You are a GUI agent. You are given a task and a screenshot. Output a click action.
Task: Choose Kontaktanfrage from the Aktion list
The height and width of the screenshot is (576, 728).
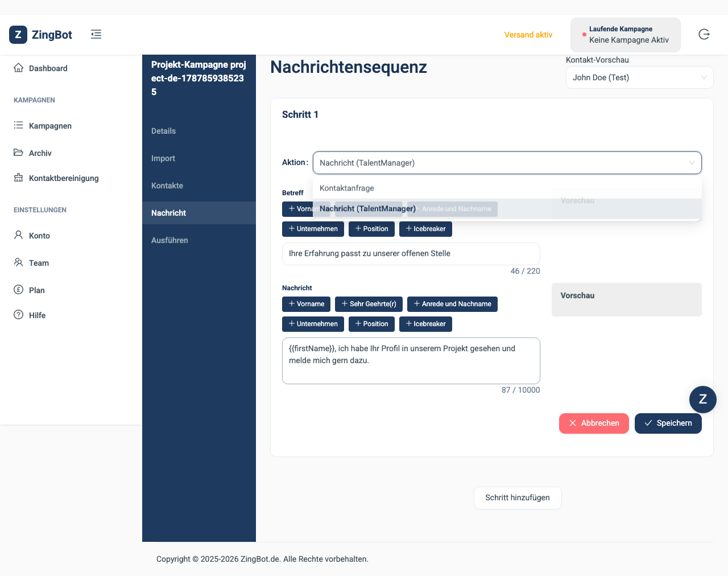click(x=507, y=188)
